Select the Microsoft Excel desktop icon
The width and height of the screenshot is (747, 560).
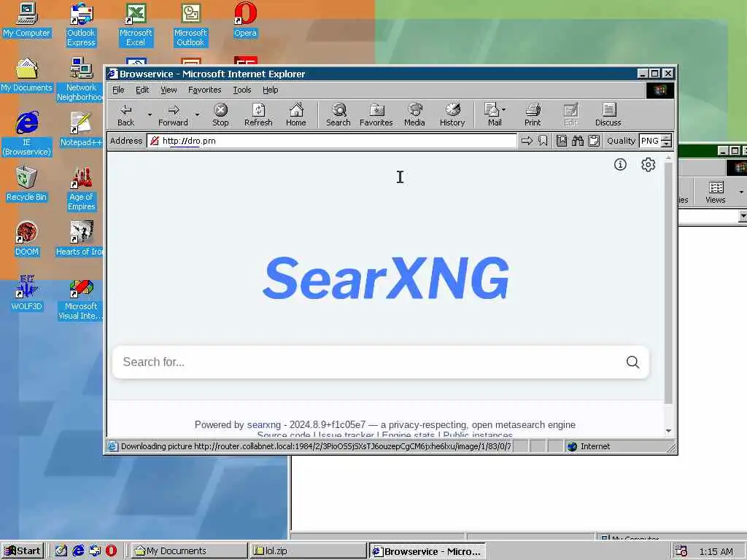tap(136, 25)
